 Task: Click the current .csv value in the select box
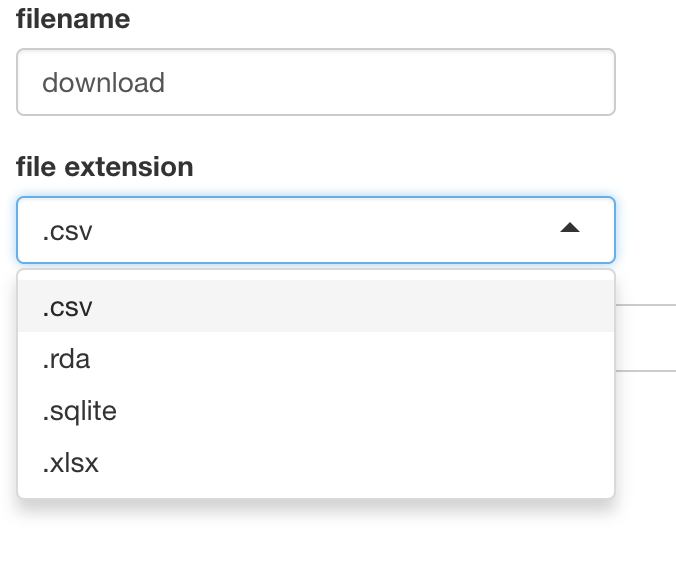tap(67, 232)
